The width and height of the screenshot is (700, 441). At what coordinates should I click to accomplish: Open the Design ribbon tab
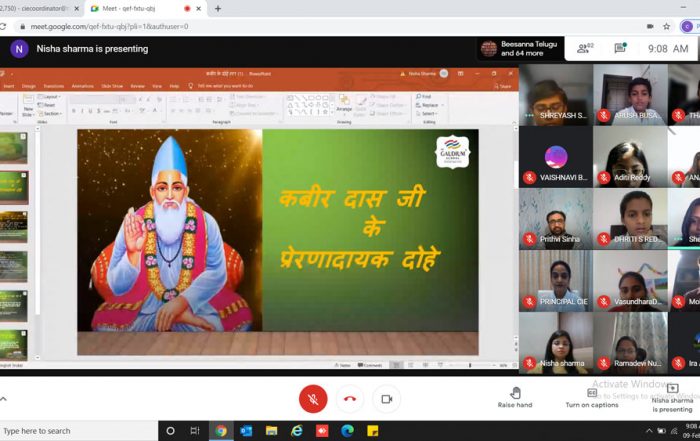pyautogui.click(x=29, y=86)
